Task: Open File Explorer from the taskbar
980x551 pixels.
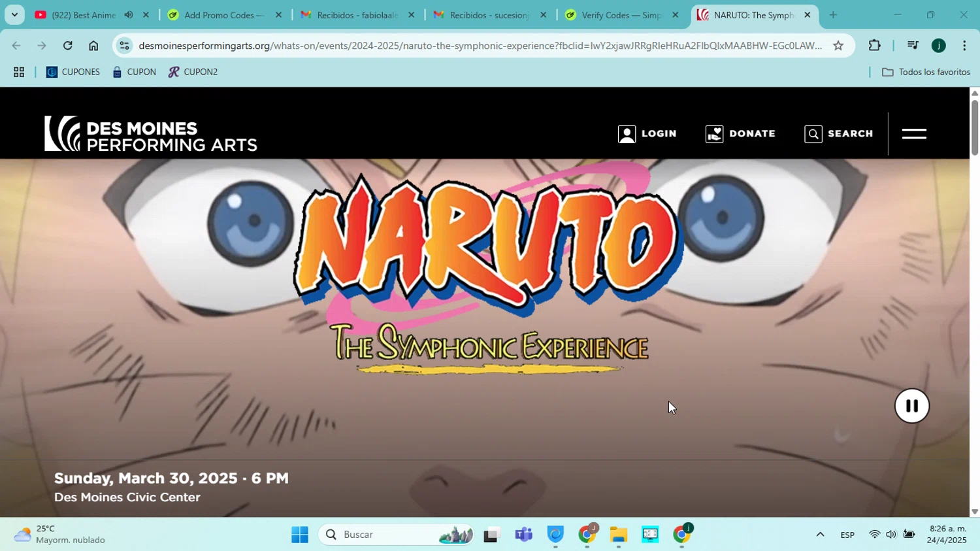Action: pos(619,535)
